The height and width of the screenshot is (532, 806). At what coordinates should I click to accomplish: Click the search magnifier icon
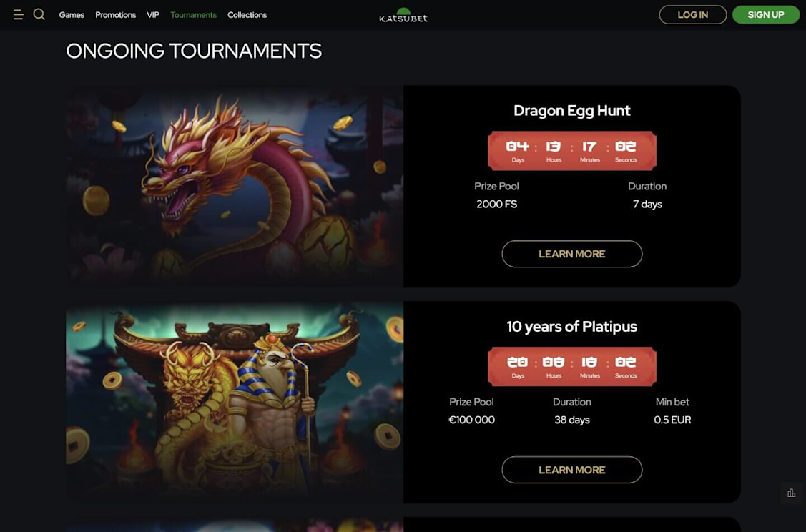click(39, 14)
